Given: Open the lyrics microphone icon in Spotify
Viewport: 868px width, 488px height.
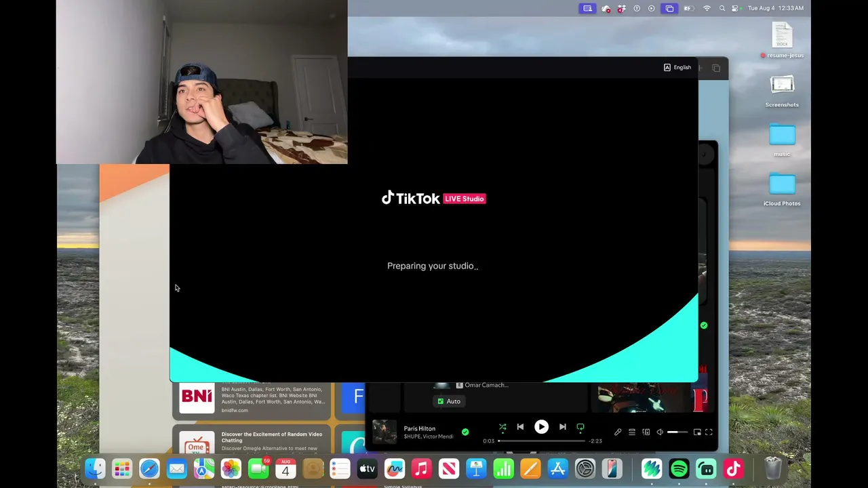Looking at the screenshot, I should [x=618, y=432].
